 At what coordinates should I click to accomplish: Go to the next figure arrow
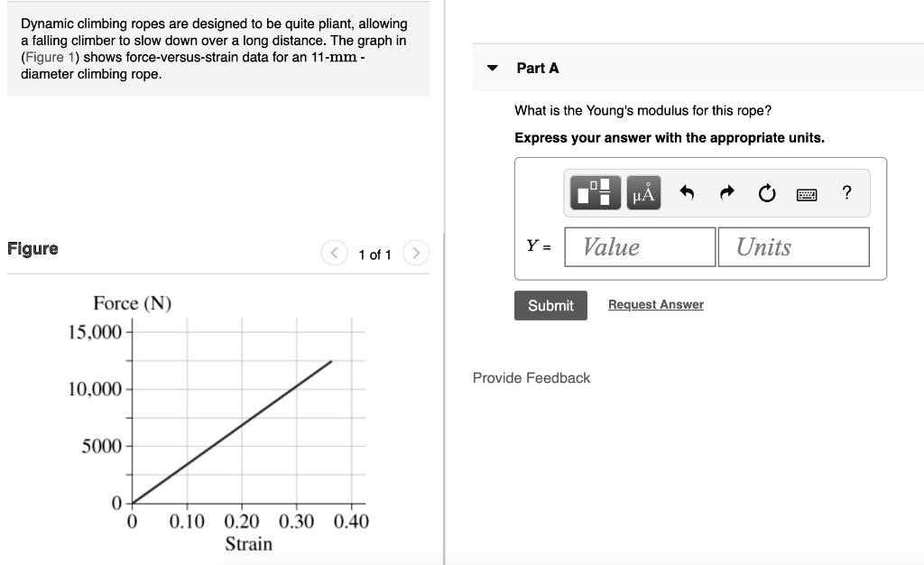point(415,254)
